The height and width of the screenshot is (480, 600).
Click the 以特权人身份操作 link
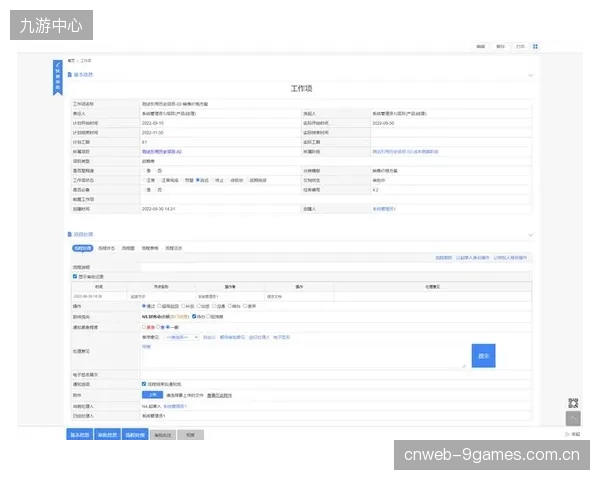(510, 258)
